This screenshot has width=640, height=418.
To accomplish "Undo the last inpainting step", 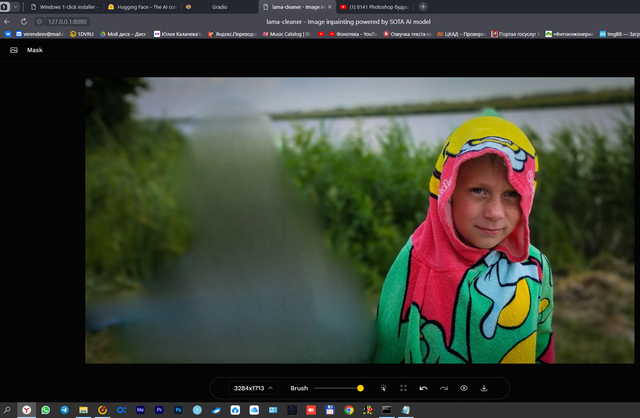I will (424, 388).
